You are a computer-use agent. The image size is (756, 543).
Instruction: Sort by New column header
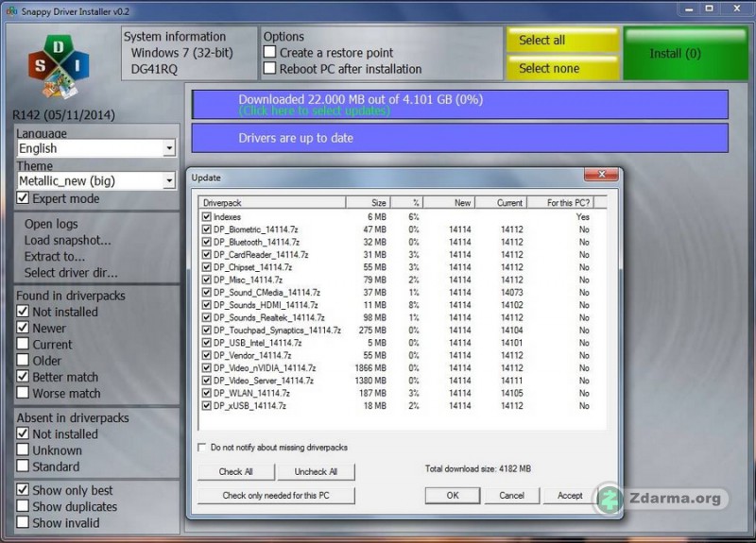click(x=449, y=202)
